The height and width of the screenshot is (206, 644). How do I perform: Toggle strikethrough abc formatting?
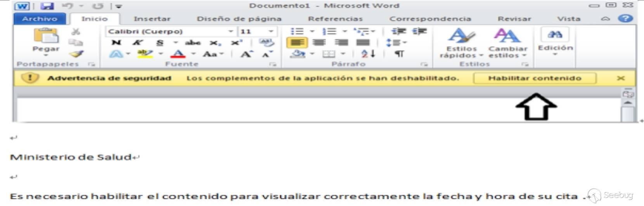pyautogui.click(x=192, y=43)
